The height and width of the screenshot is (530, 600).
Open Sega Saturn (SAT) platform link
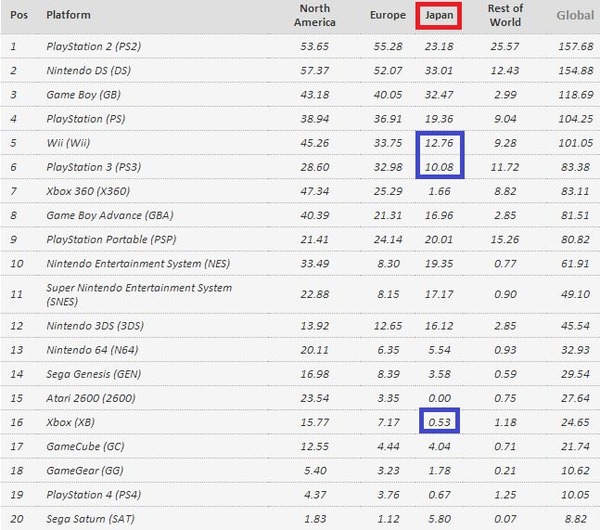91,519
